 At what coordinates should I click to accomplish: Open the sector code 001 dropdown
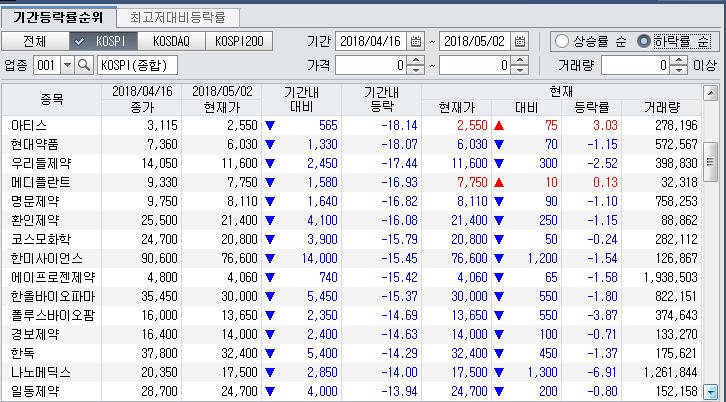pyautogui.click(x=67, y=65)
